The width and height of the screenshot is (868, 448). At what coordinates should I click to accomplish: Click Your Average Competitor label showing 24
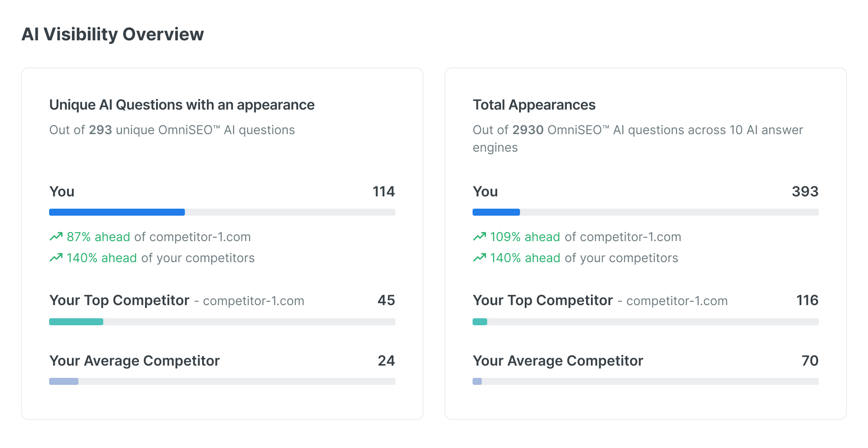(x=134, y=361)
